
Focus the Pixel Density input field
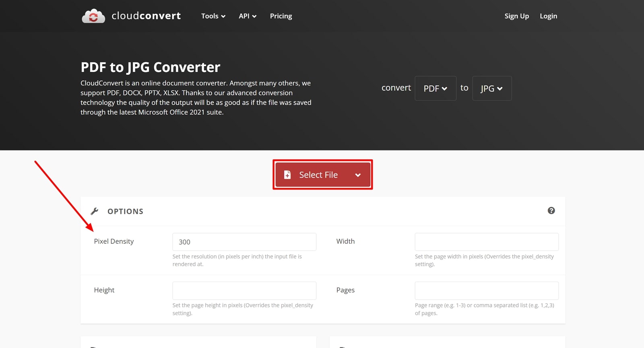[x=244, y=242]
